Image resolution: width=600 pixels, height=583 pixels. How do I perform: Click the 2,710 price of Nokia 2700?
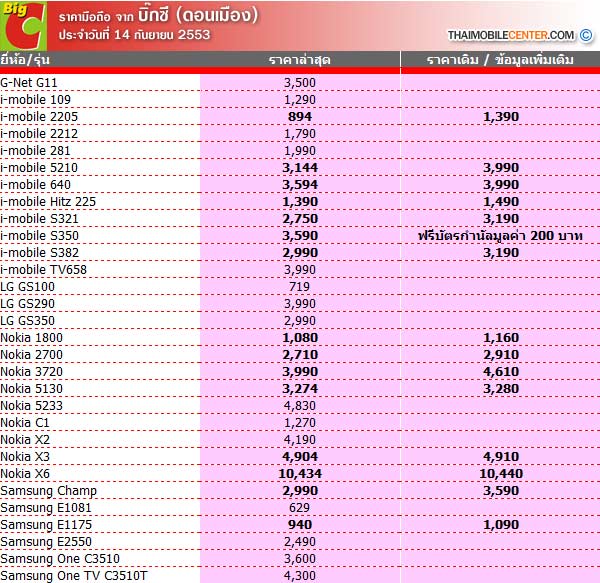click(x=300, y=355)
